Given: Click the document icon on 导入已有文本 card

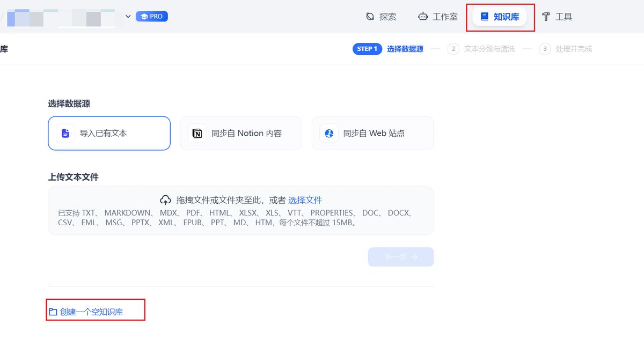Looking at the screenshot, I should point(65,133).
